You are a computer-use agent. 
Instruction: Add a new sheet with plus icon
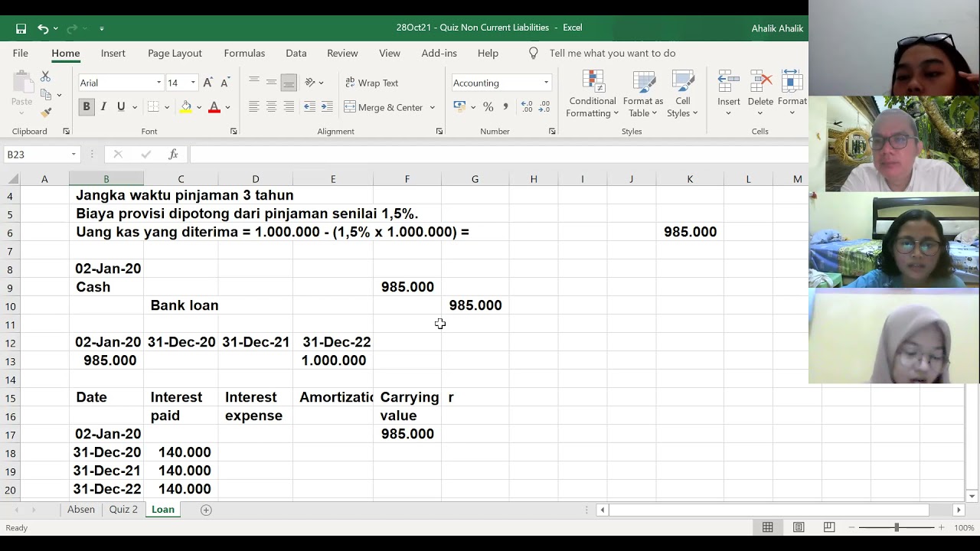[206, 510]
